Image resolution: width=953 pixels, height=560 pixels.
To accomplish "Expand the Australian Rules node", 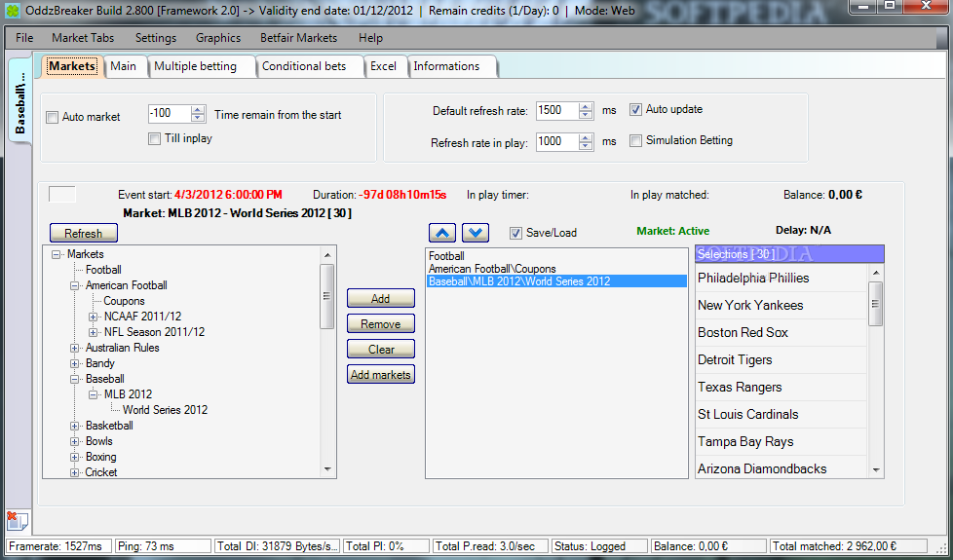I will (x=74, y=348).
